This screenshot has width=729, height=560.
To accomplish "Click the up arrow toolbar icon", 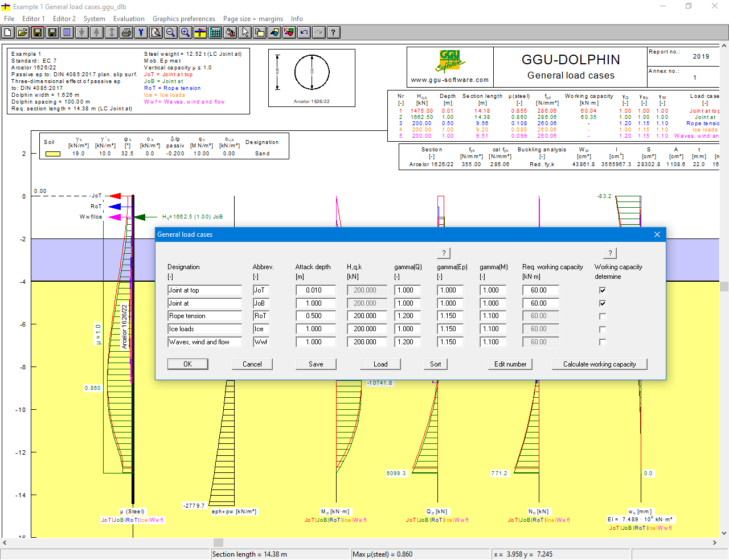I will 97,32.
